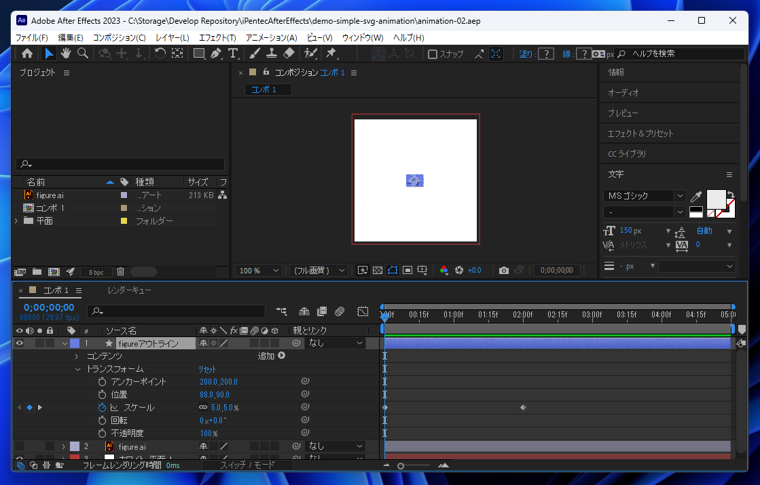This screenshot has height=485, width=760.
Task: Create a new composition from the Project panel
Action: 54,272
